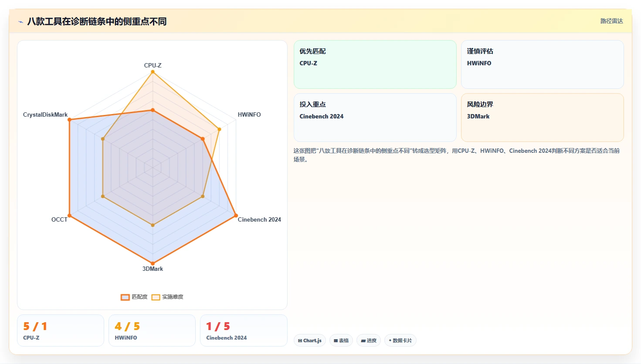The width and height of the screenshot is (641, 364).
Task: Click the 实施难度 data point at CPU-Z
Action: pos(153,72)
